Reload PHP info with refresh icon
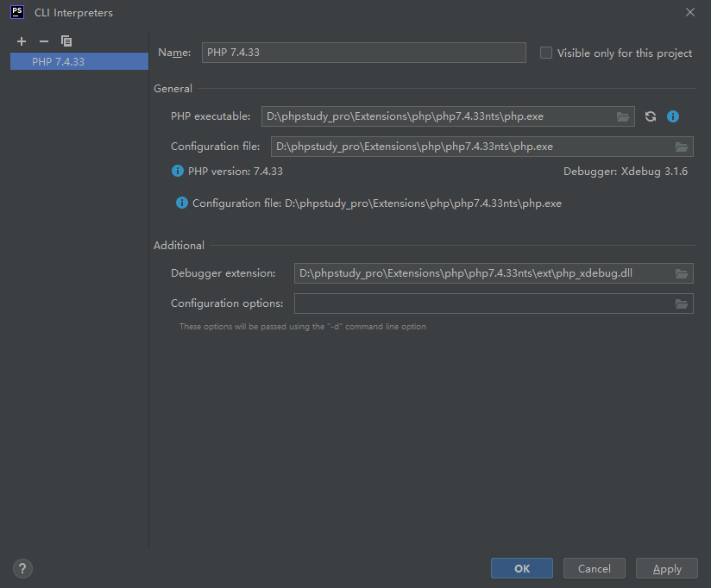Viewport: 711px width, 588px height. pyautogui.click(x=651, y=116)
